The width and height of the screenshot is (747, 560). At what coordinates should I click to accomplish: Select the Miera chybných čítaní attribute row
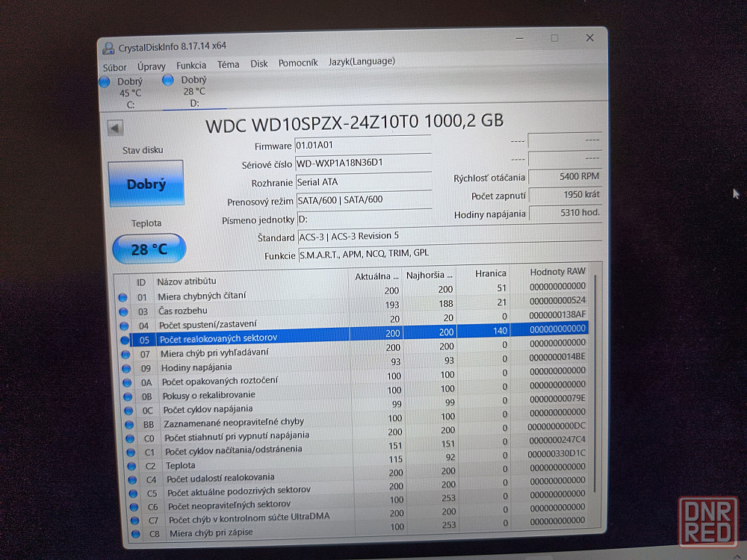[x=353, y=292]
